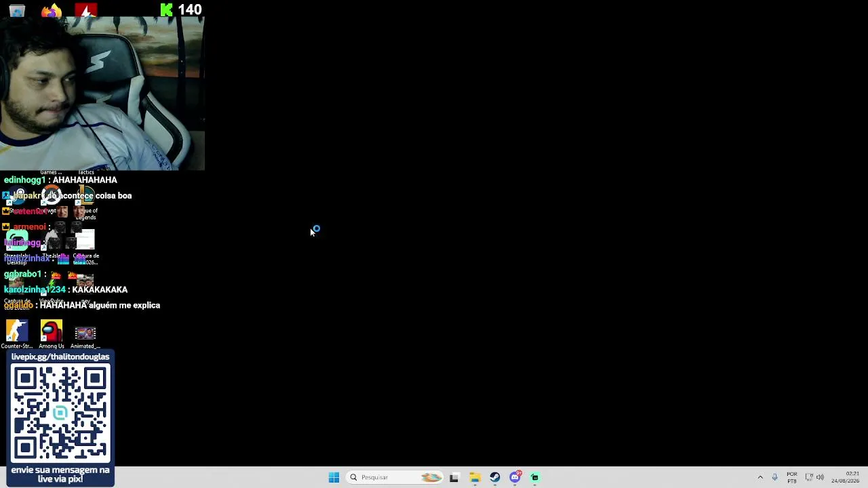This screenshot has width=868, height=488.
Task: Open the Firefox desktop shortcut
Action: (x=52, y=10)
